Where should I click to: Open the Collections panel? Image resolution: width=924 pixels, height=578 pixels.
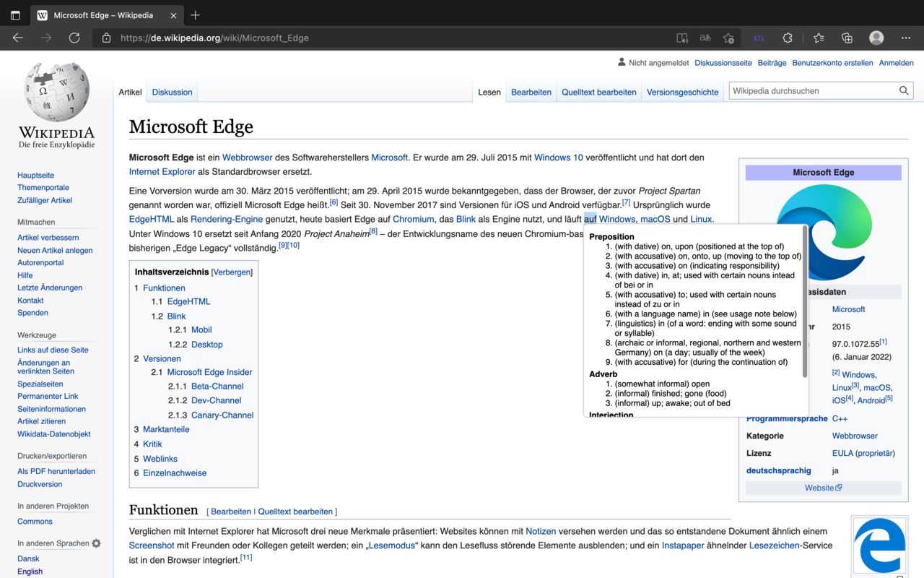[x=847, y=38]
